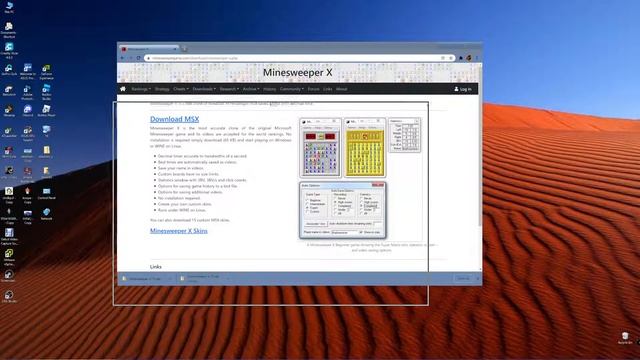Open the Strategy page in the navbar
The width and height of the screenshot is (640, 360).
click(x=162, y=89)
